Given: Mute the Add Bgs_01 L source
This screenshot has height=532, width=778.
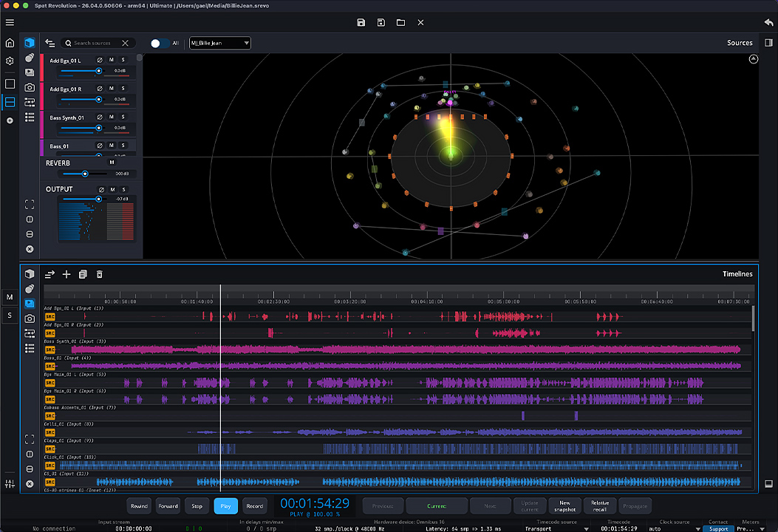Looking at the screenshot, I should pyautogui.click(x=112, y=60).
